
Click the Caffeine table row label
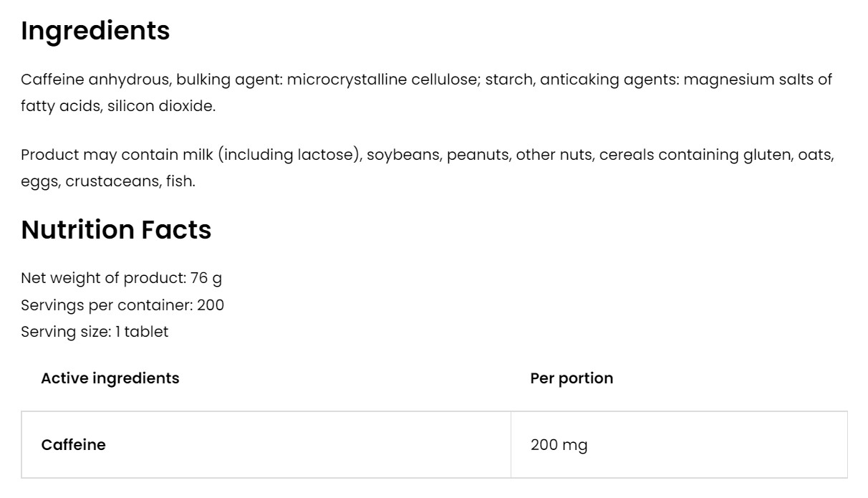[73, 445]
